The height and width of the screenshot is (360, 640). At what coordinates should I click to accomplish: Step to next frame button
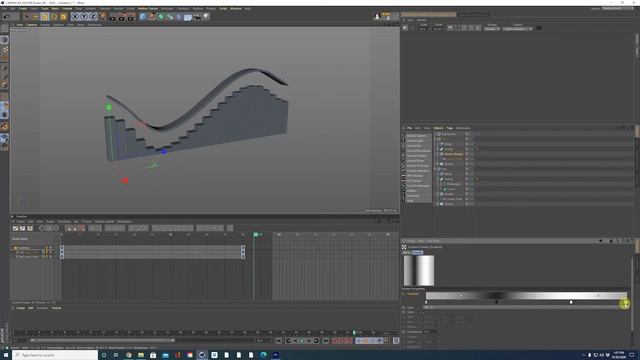[309, 341]
